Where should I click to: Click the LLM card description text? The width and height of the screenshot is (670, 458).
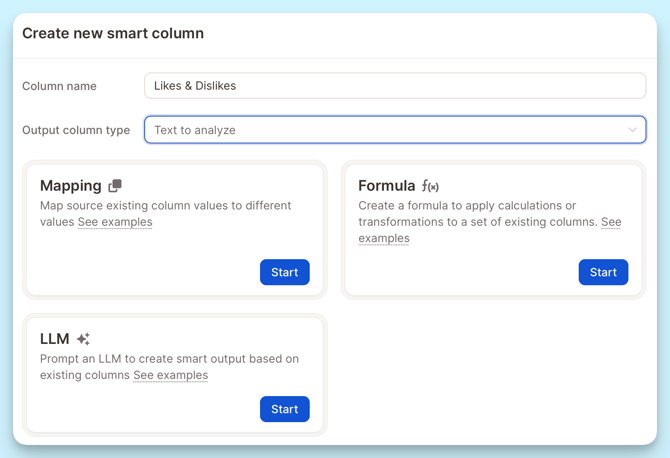(x=169, y=367)
